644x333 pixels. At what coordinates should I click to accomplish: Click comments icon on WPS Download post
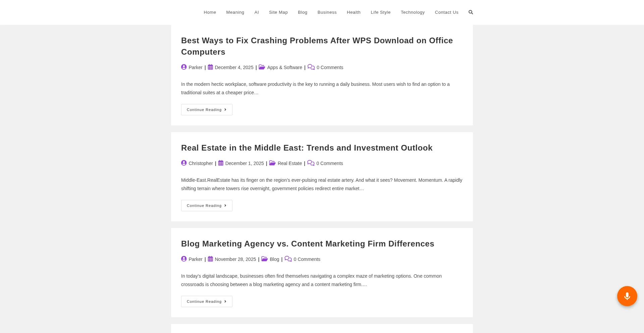click(x=311, y=67)
